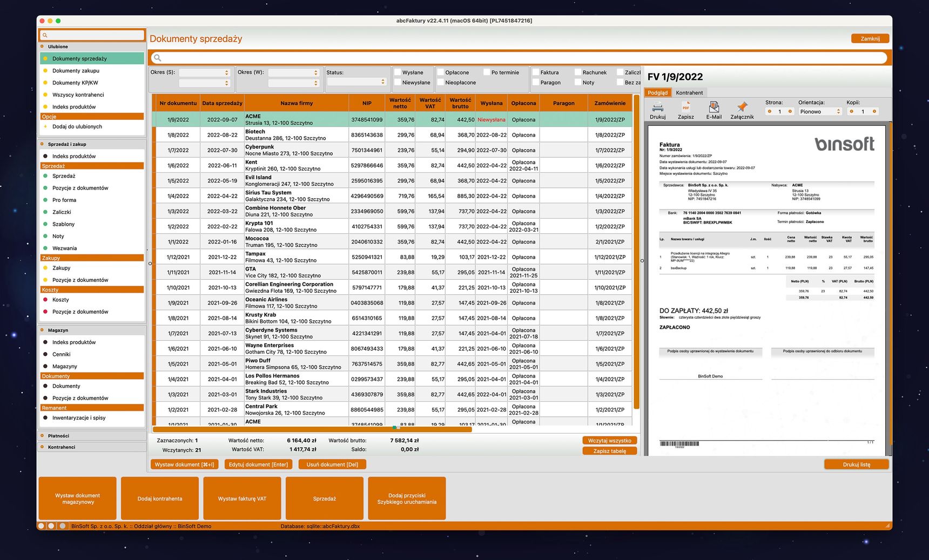The width and height of the screenshot is (929, 560).
Task: Click magnifier icon in main search bar
Action: point(158,58)
